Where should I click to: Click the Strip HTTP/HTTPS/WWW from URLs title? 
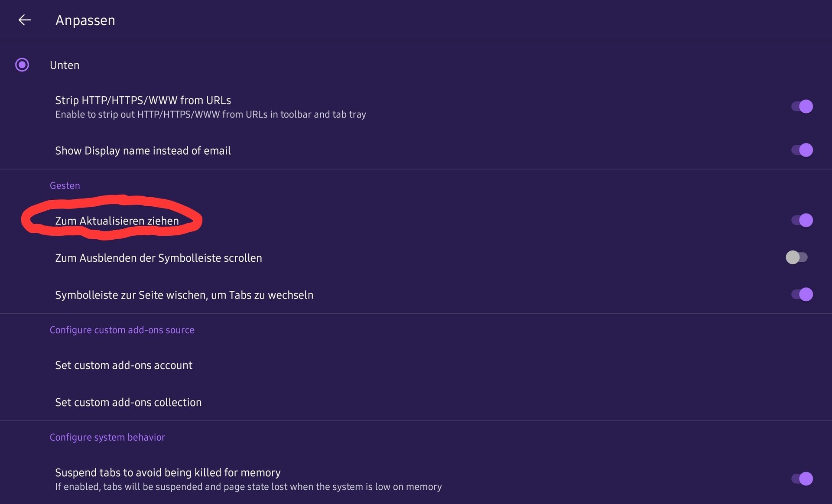tap(143, 101)
